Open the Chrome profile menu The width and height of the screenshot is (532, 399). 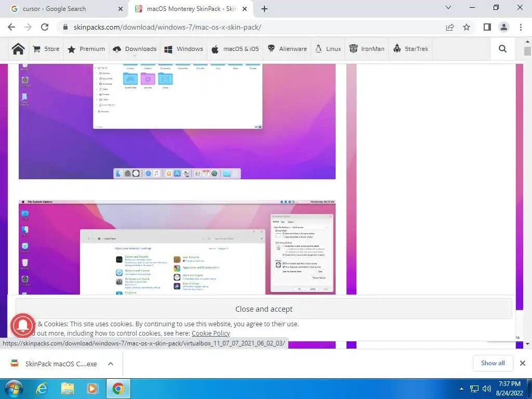tap(504, 27)
